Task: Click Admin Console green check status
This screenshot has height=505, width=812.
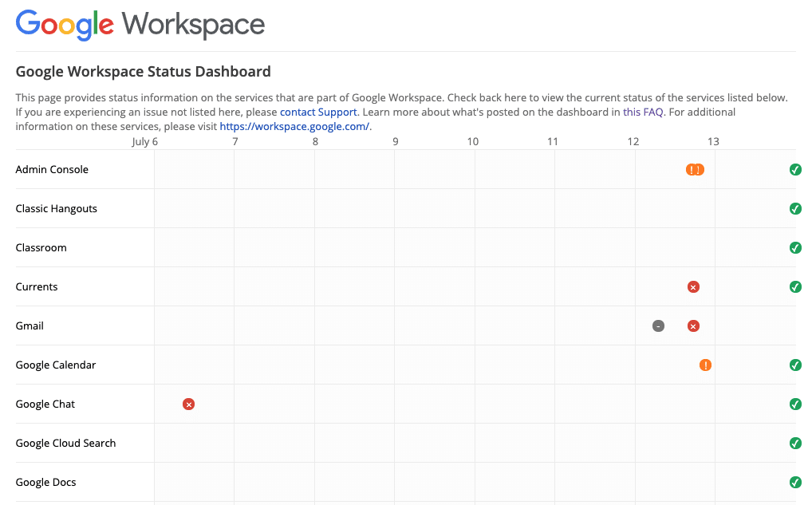Action: tap(795, 170)
